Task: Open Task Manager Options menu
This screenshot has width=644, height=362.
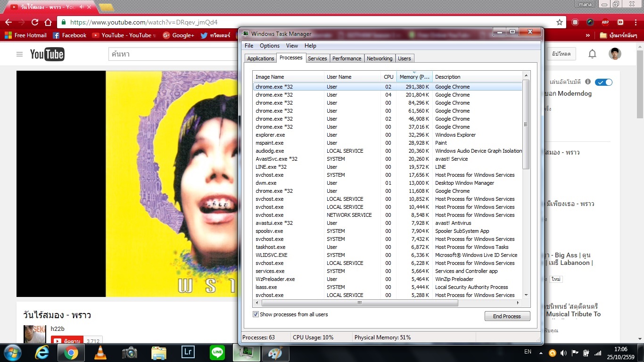Action: (x=270, y=46)
